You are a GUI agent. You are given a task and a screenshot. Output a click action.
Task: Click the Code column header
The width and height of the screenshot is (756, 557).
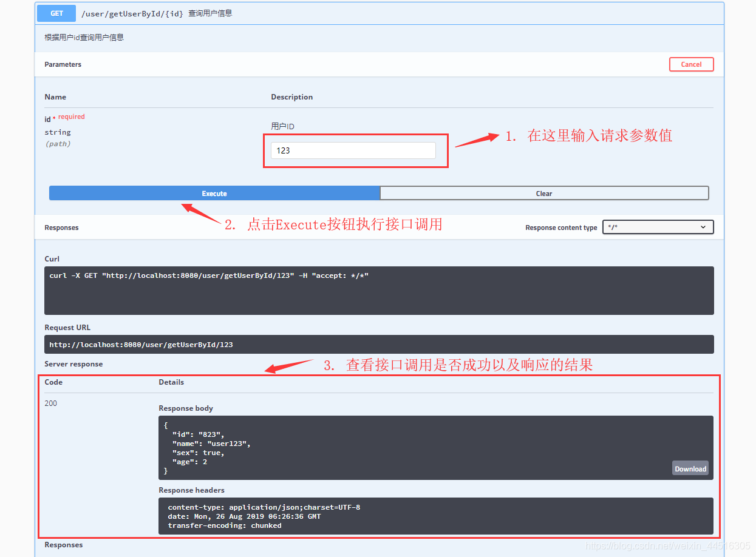(53, 382)
